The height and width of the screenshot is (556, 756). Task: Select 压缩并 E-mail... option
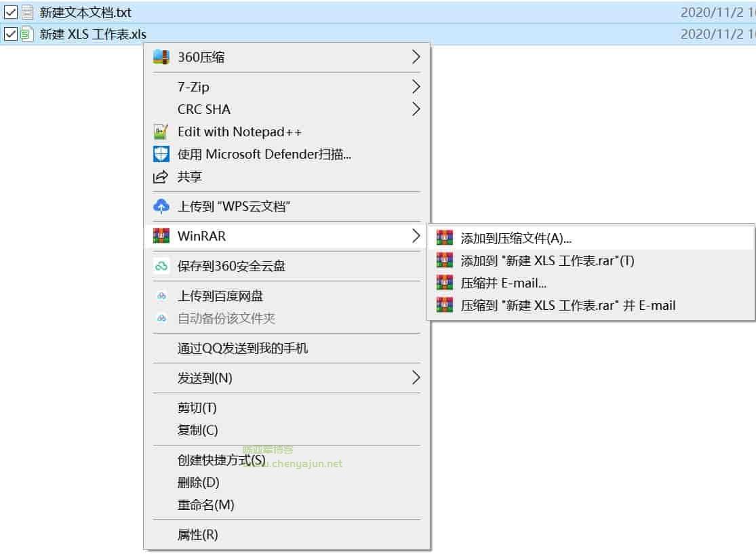point(591,283)
